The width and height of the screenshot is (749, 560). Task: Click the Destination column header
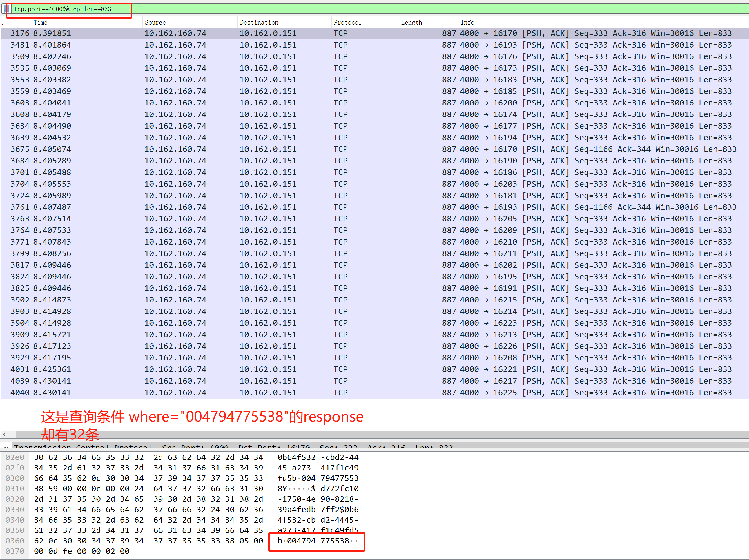[259, 22]
